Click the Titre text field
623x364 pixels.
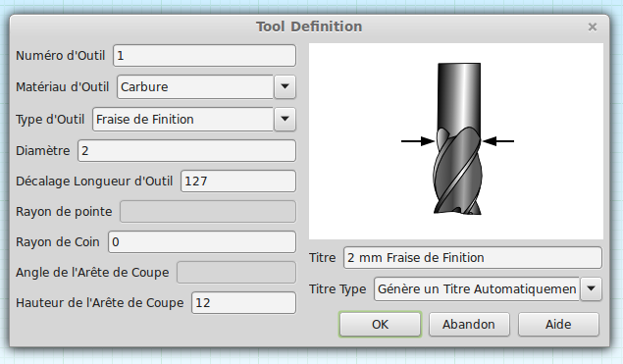[x=473, y=258]
